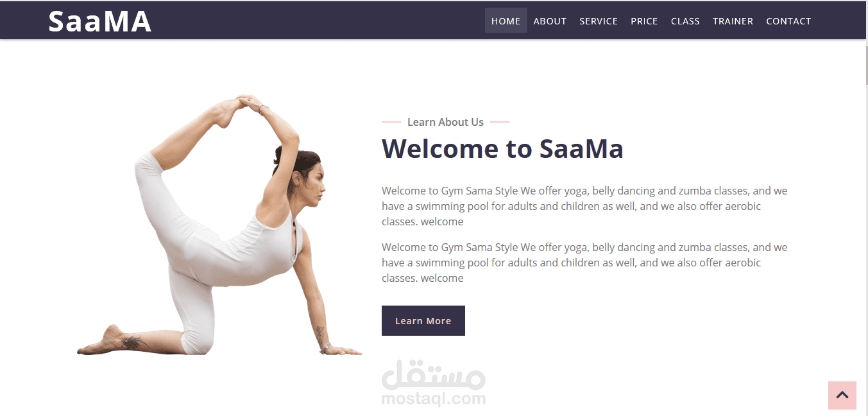This screenshot has height=416, width=868.
Task: Click the scrollbar track below the thumb
Action: [866, 250]
